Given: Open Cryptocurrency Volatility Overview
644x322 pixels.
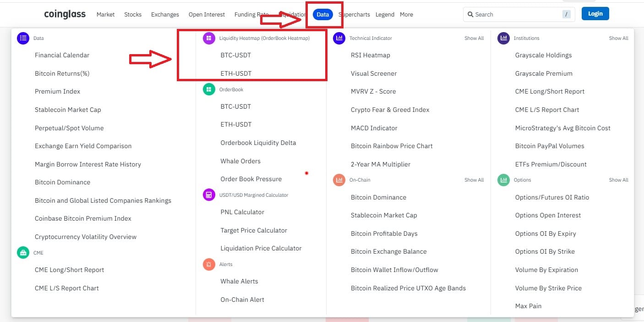Looking at the screenshot, I should tap(86, 237).
